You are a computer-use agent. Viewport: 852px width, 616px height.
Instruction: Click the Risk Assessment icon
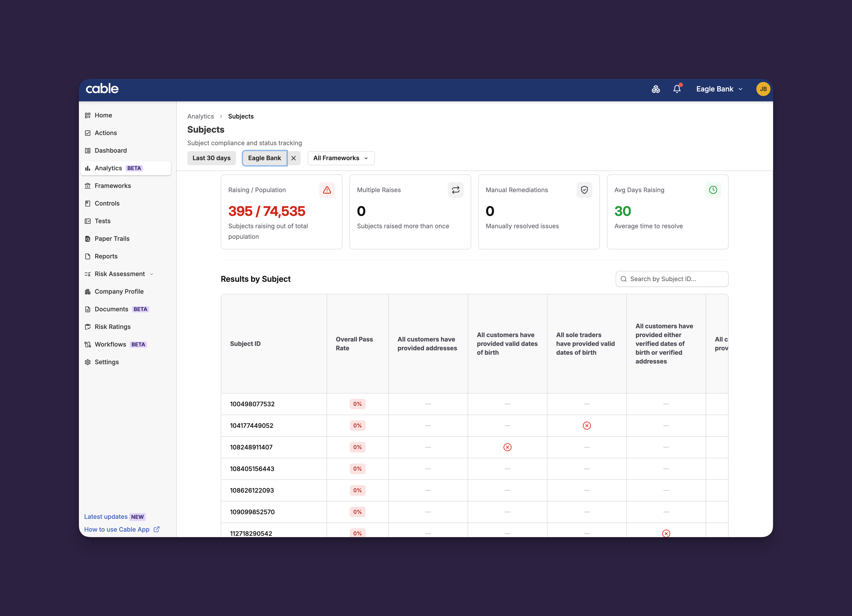coord(87,274)
